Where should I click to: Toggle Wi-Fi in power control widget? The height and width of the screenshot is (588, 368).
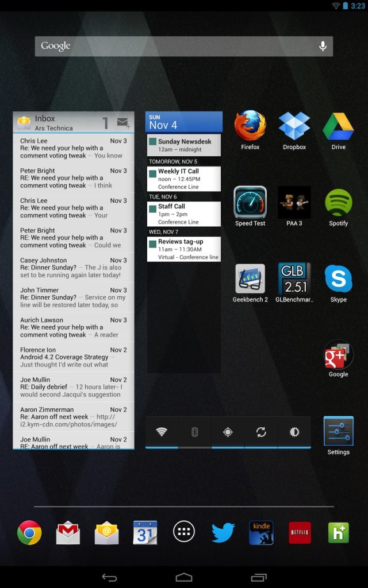point(162,432)
